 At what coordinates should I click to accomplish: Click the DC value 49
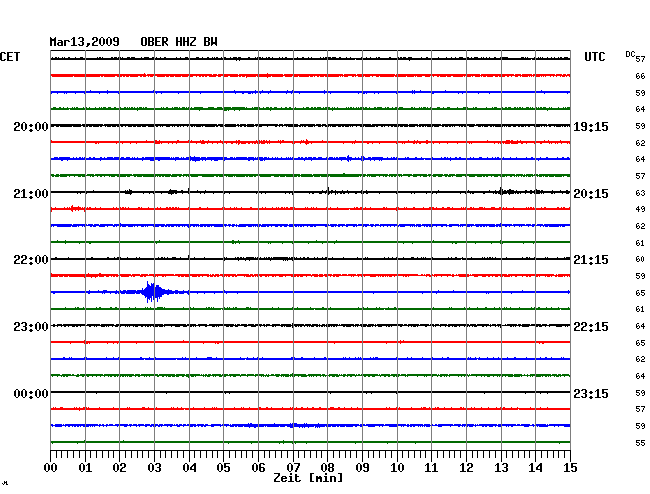(640, 209)
